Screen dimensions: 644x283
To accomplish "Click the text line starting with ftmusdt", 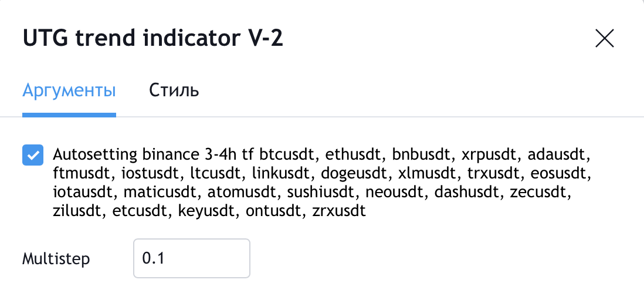I will 322,174.
